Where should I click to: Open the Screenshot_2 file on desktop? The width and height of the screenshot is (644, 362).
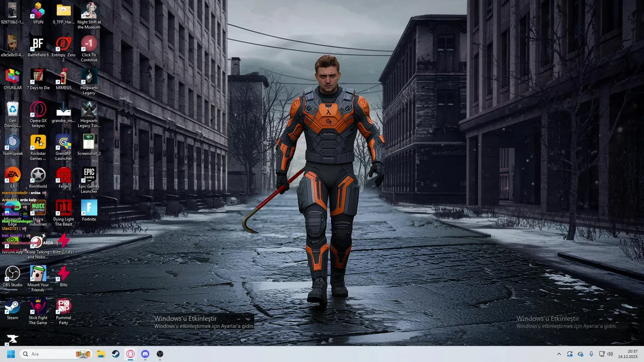(x=89, y=145)
